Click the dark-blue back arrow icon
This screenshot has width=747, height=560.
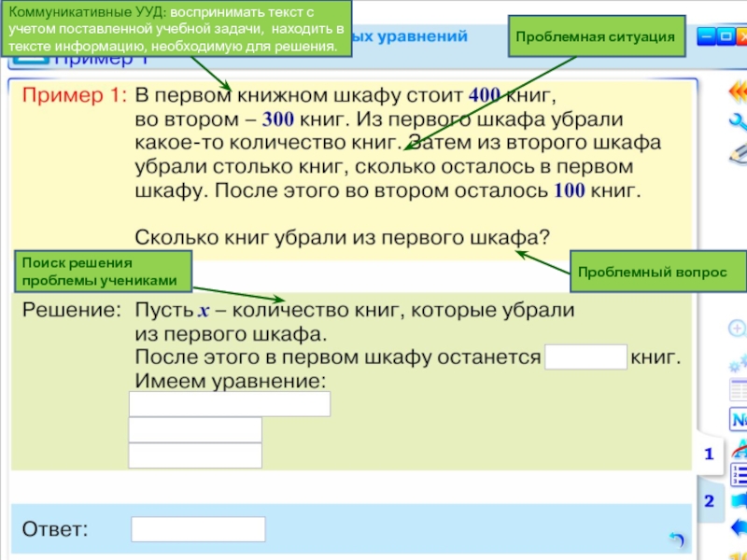(x=739, y=527)
